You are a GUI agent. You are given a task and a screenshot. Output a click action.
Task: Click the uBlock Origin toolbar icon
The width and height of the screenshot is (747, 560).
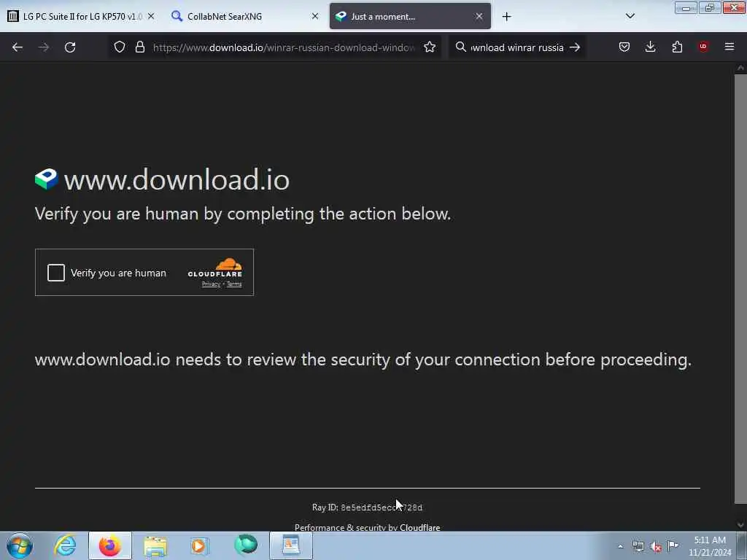[x=703, y=47]
